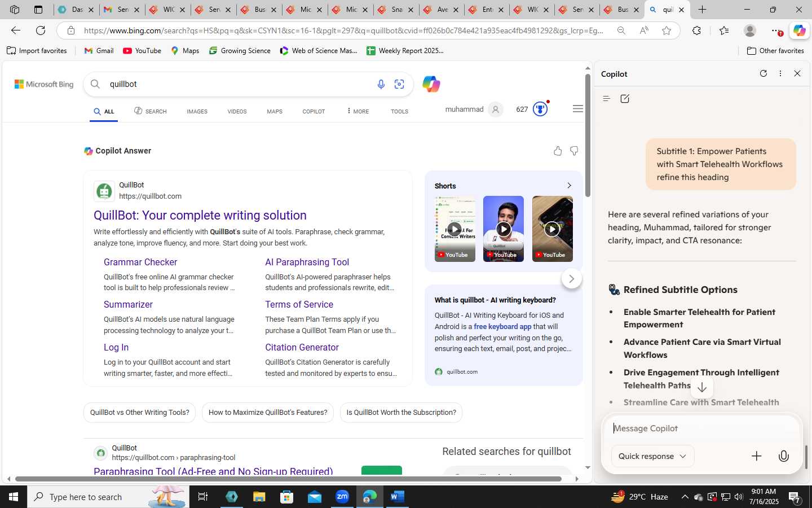This screenshot has width=812, height=508.
Task: Search by voice using the microphone icon
Action: tap(381, 84)
